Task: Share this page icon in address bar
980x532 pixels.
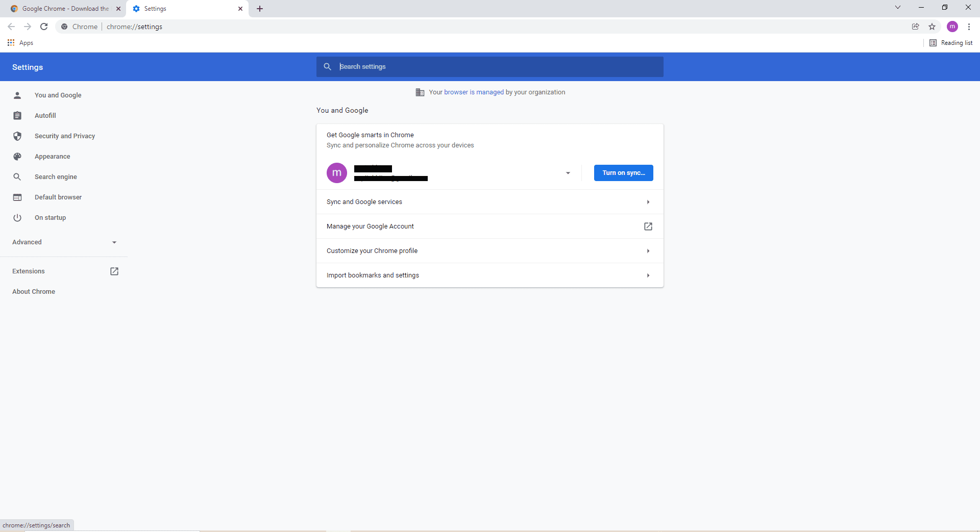Action: click(x=916, y=27)
